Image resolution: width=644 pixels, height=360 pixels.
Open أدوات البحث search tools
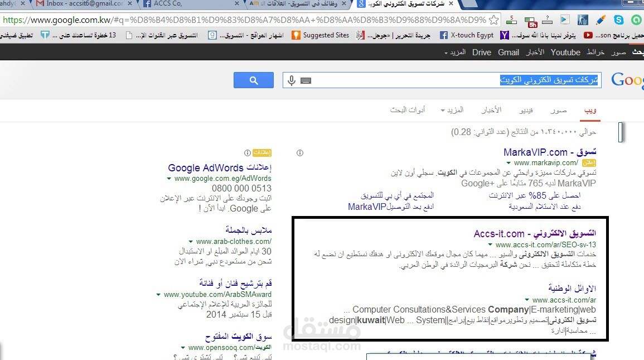[408, 110]
